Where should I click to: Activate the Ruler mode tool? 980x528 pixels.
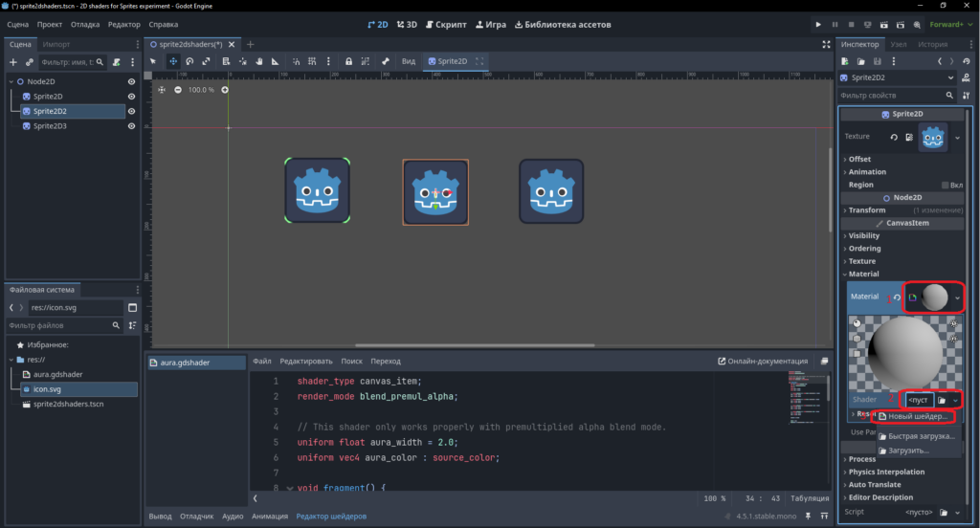point(275,61)
